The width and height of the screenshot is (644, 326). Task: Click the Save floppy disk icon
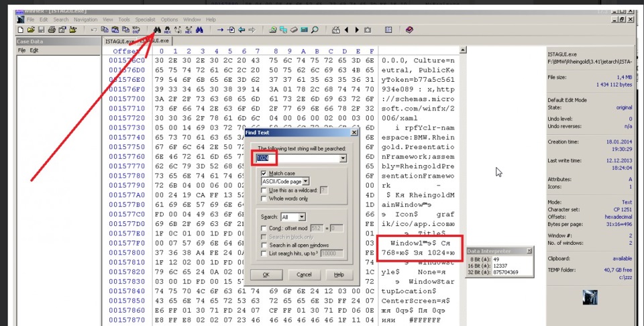pyautogui.click(x=41, y=30)
